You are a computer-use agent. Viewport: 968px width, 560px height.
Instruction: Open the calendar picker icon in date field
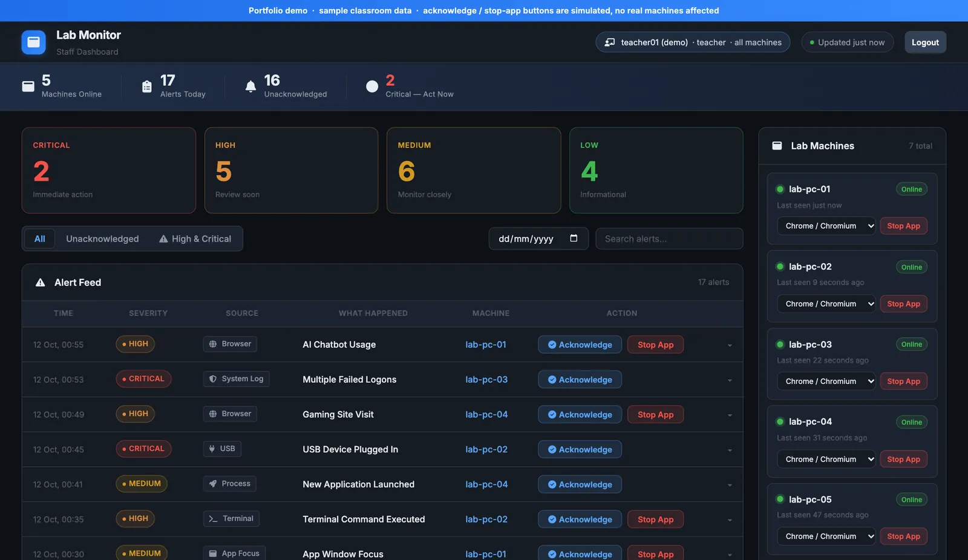(x=574, y=238)
